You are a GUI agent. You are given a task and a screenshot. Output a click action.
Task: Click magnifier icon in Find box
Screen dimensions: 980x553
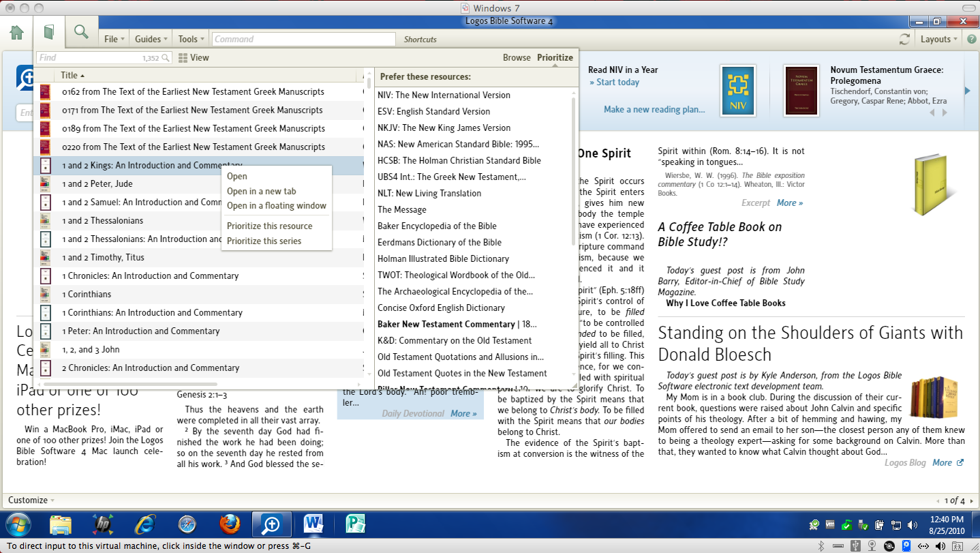pos(166,58)
